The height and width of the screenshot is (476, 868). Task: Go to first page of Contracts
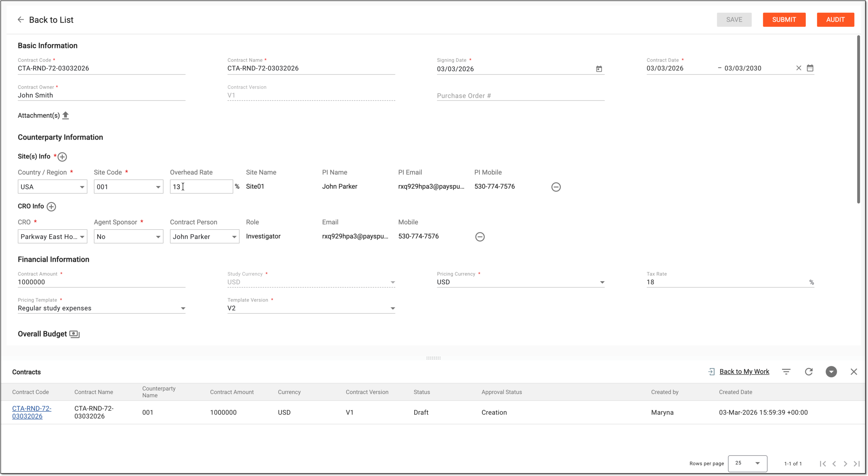[823, 464]
